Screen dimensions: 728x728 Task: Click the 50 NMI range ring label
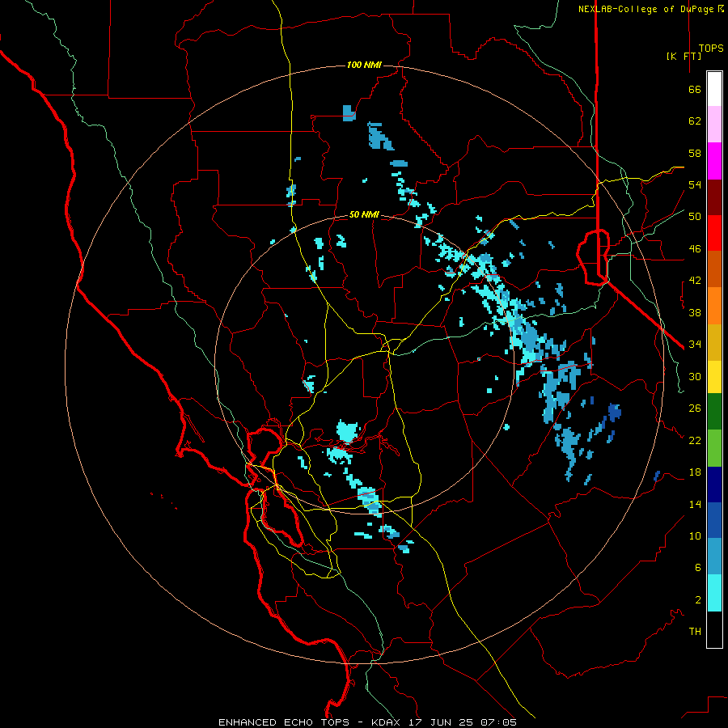(x=364, y=214)
